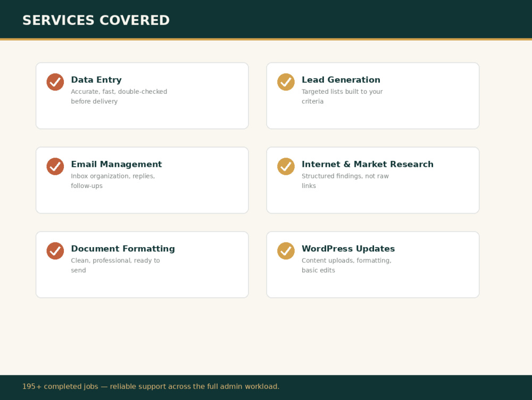
Task: Click the checkmark icon beside WordPress Updates
Action: (x=286, y=251)
